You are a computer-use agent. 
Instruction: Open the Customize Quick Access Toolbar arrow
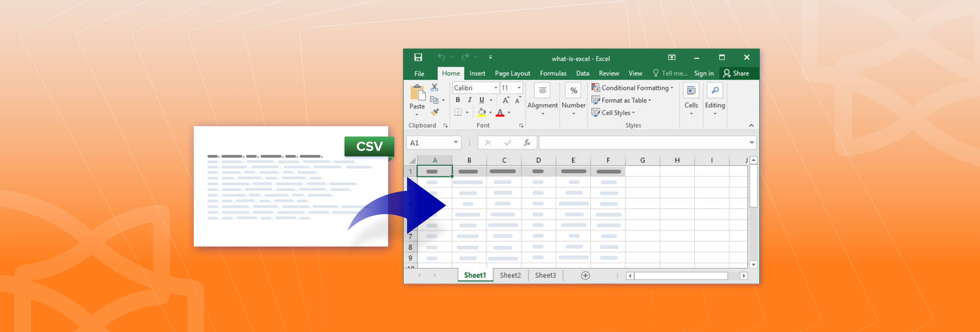490,57
